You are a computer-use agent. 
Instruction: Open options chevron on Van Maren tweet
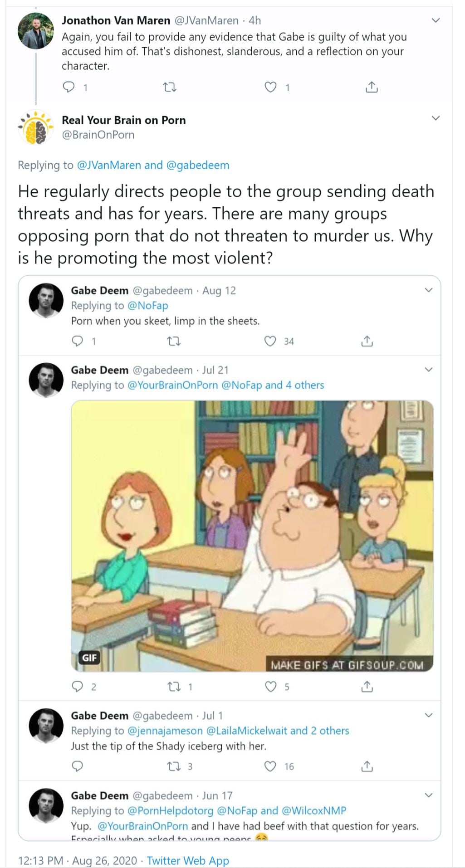436,20
